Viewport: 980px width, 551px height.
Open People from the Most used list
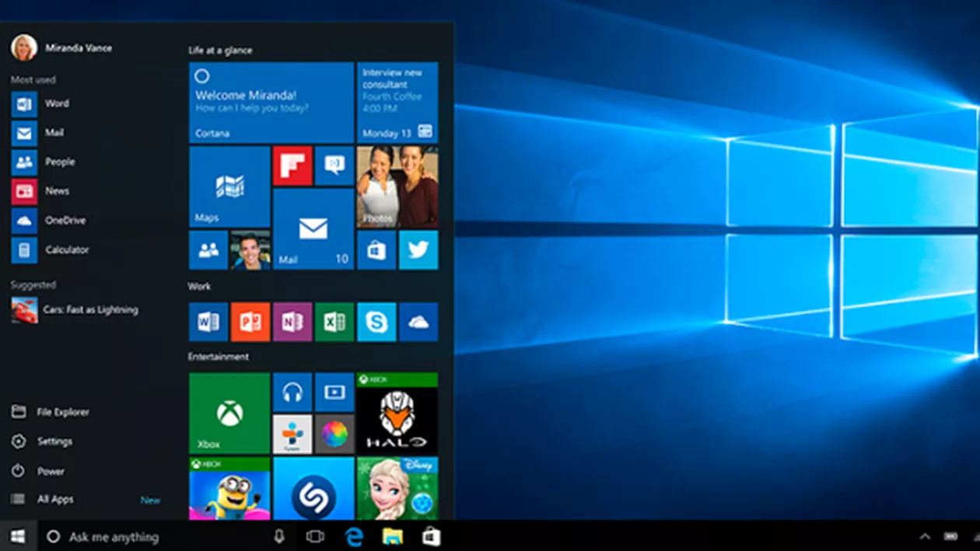coord(44,162)
